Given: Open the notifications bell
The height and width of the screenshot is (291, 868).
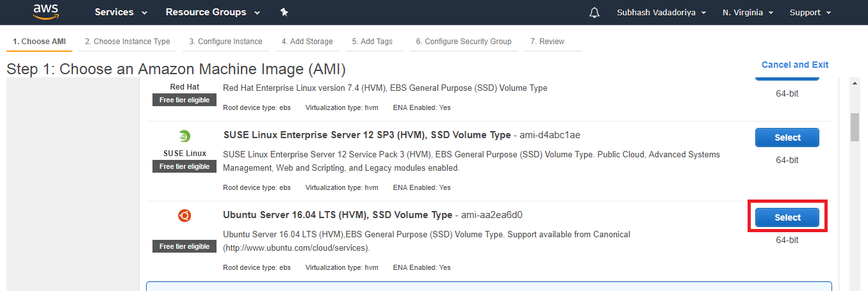Looking at the screenshot, I should pyautogui.click(x=594, y=13).
